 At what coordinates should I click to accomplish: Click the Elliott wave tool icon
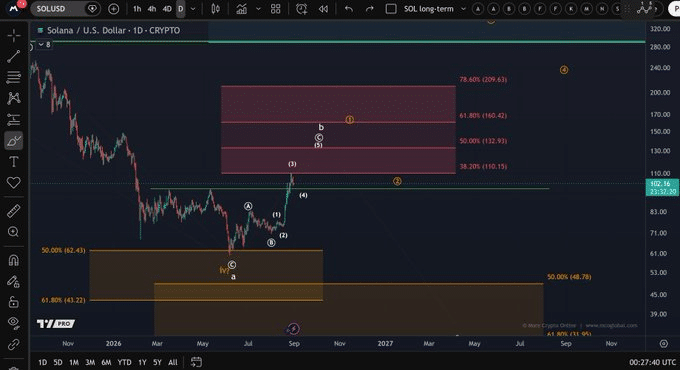(645, 8)
